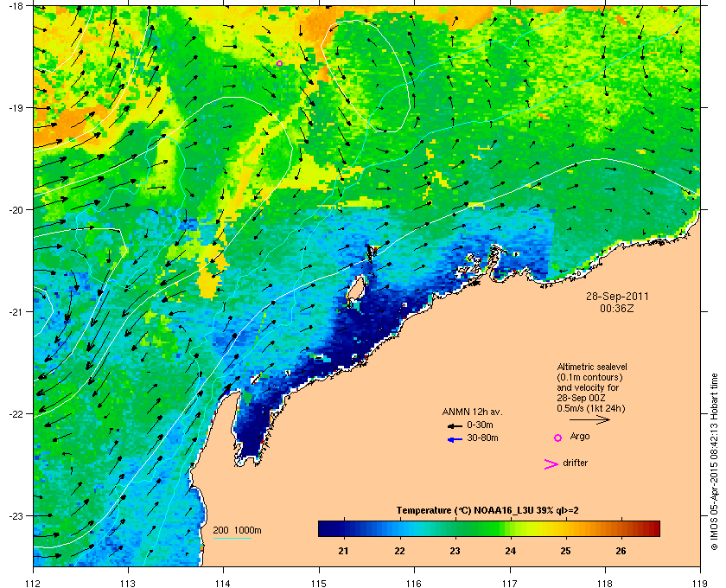Click the '200 1000m' depth contour label
The width and height of the screenshot is (726, 588).
pos(237,530)
